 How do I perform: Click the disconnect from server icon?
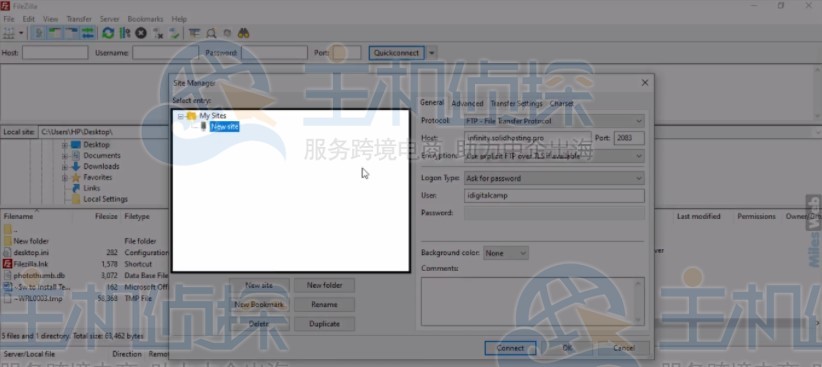(x=158, y=33)
